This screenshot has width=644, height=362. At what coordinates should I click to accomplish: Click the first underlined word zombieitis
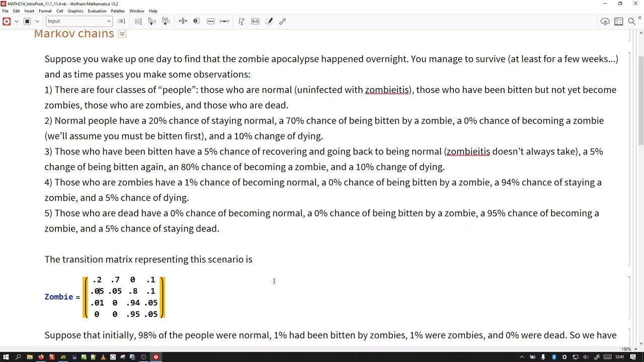[x=387, y=90]
